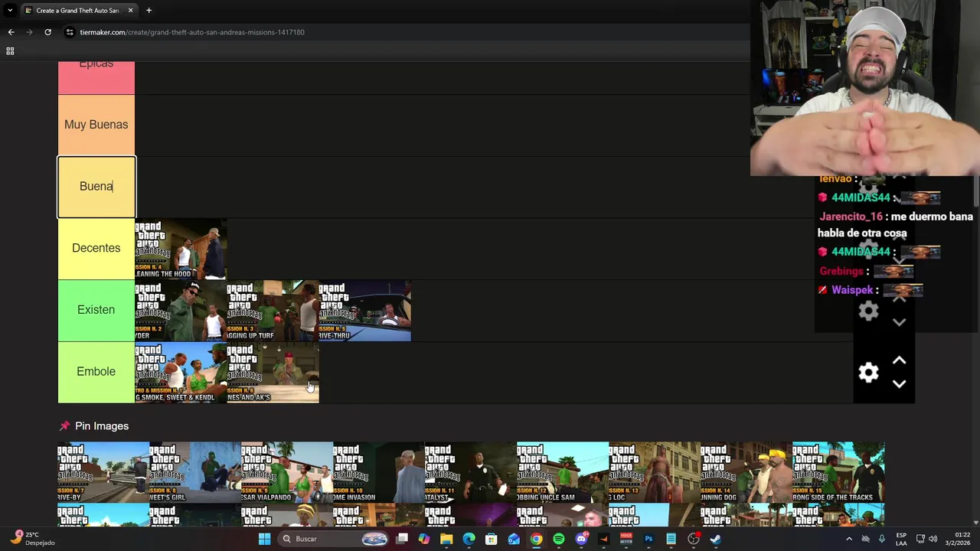Screen dimensions: 980x551
Task: Pick the OG Loc mission image
Action: pos(655,471)
